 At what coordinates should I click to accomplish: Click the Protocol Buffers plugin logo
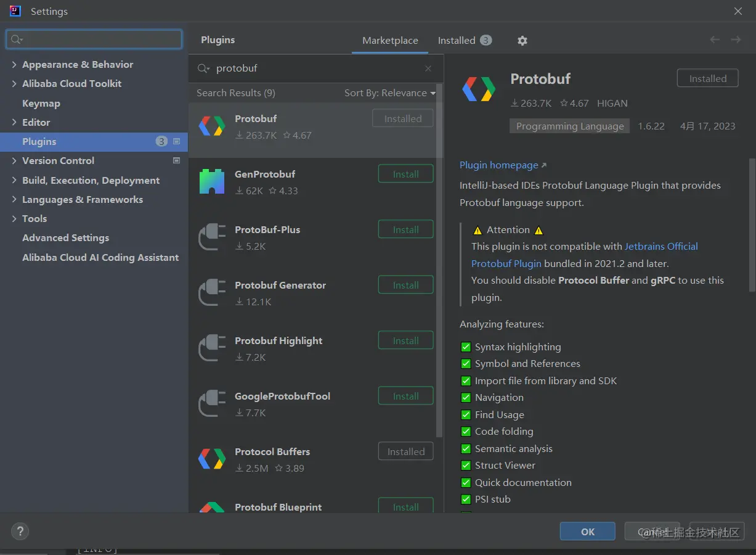tap(211, 459)
